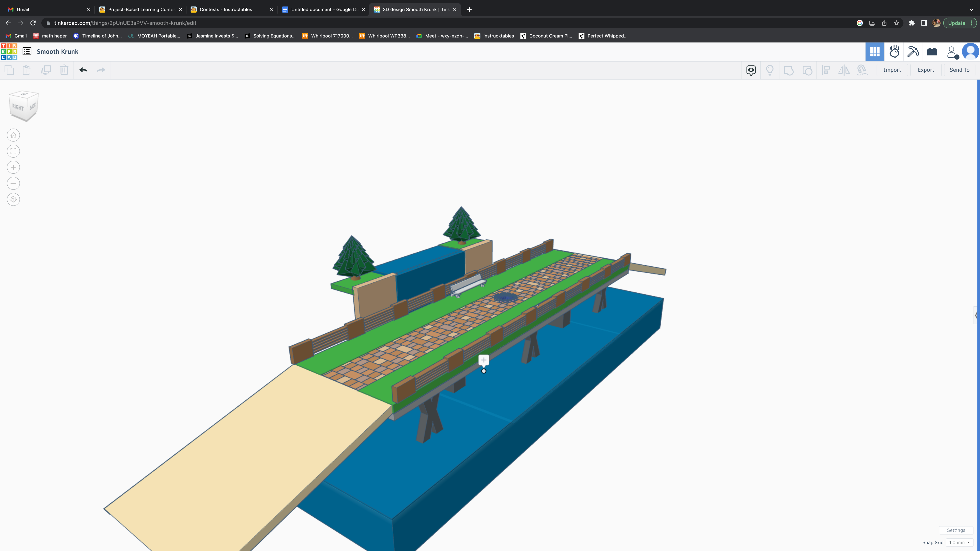Click the Zoom in button
This screenshot has width=980, height=551.
coord(13,167)
